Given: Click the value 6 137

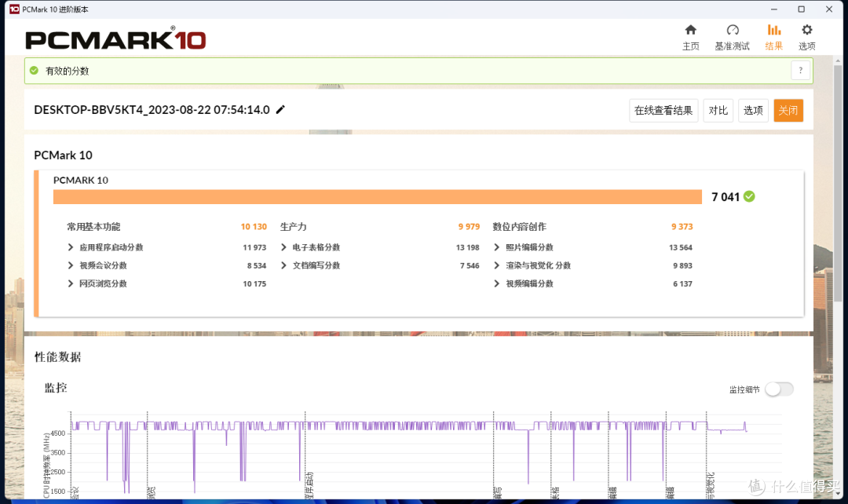Looking at the screenshot, I should (682, 283).
